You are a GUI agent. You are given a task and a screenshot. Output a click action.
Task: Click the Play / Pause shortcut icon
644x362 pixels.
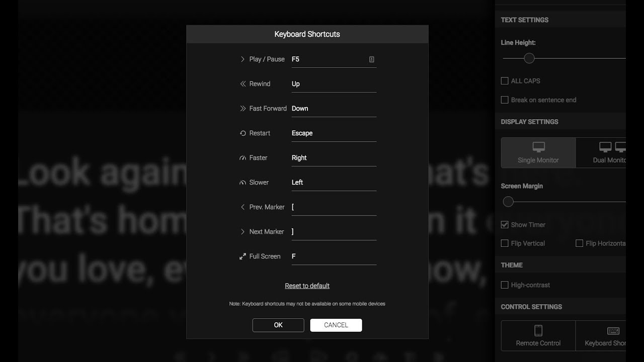coord(243,59)
